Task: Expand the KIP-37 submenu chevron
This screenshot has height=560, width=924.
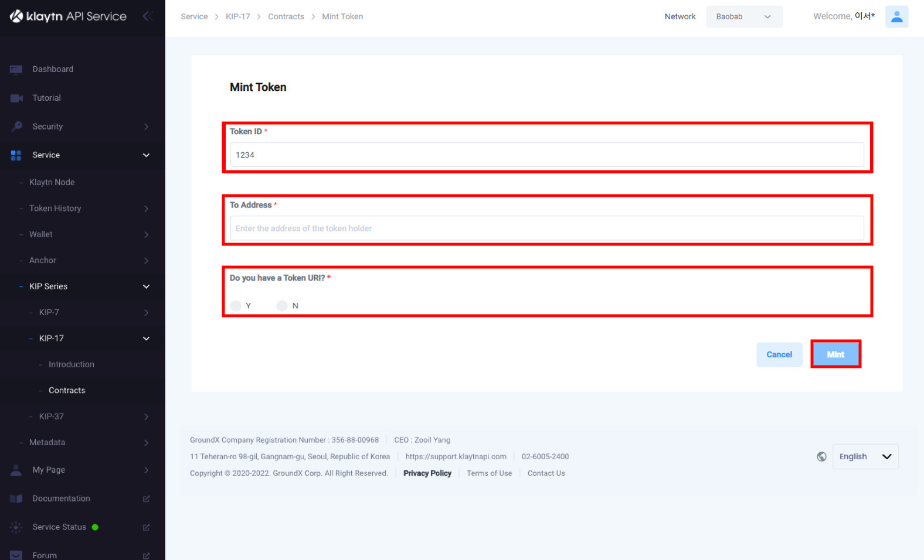Action: (x=146, y=416)
